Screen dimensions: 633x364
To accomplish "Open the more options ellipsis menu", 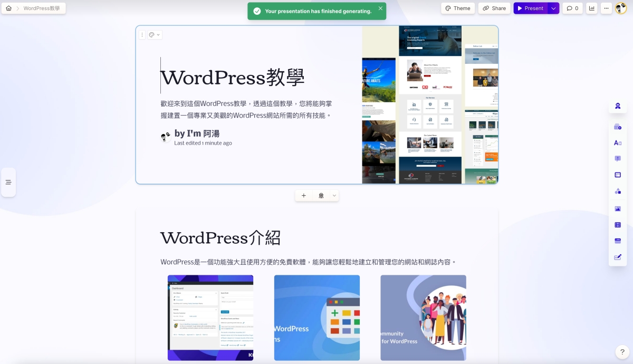I will pos(606,8).
